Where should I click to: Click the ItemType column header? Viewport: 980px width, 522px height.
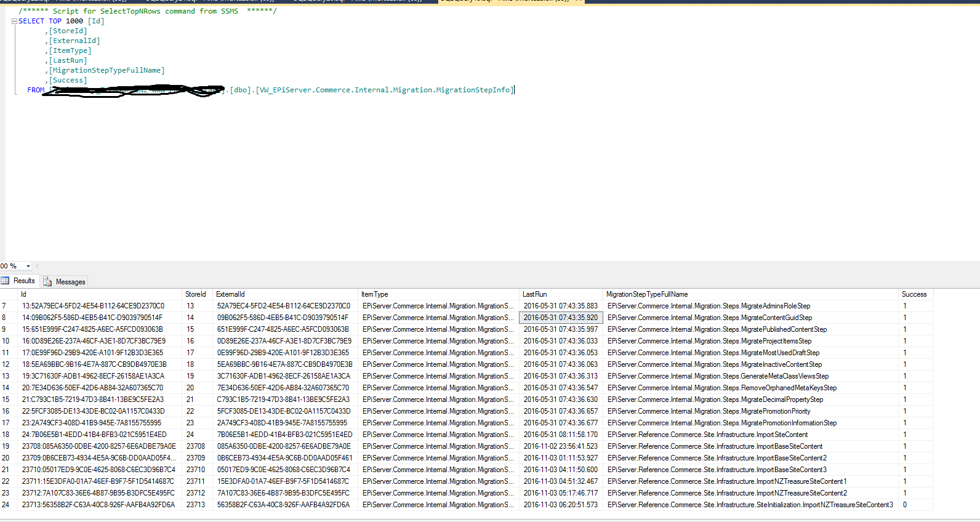point(439,294)
